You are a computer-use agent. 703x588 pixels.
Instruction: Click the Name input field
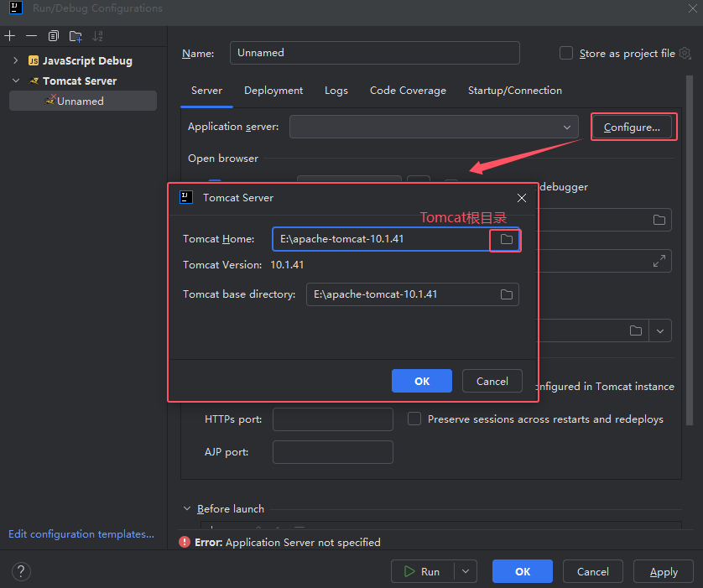375,53
